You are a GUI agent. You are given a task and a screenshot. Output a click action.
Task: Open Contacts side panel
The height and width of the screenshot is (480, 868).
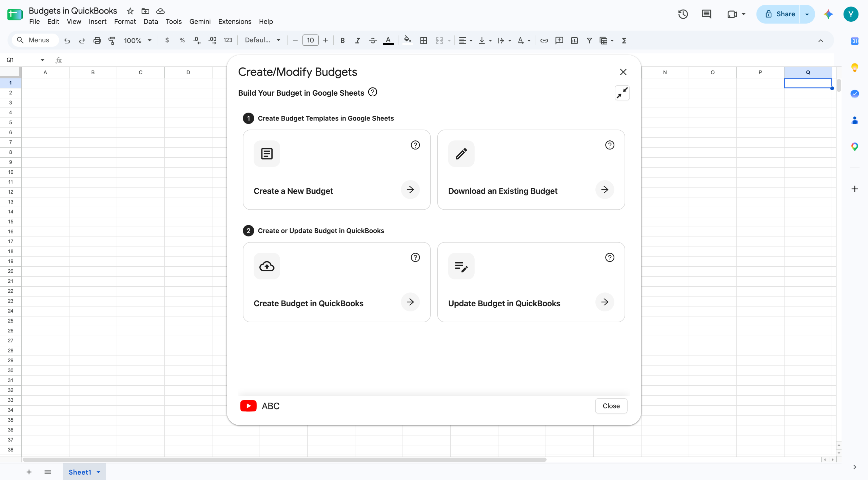tap(854, 120)
